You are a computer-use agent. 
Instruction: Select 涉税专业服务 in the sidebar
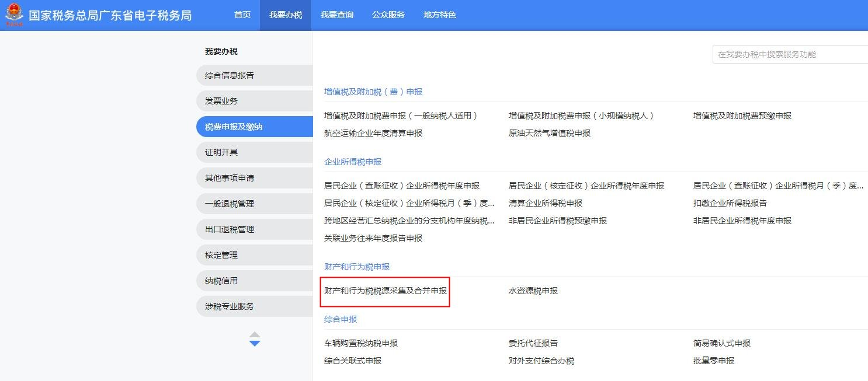[x=255, y=306]
